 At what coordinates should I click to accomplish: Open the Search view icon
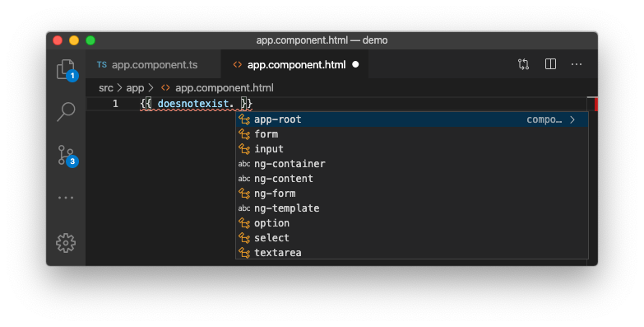(x=66, y=111)
